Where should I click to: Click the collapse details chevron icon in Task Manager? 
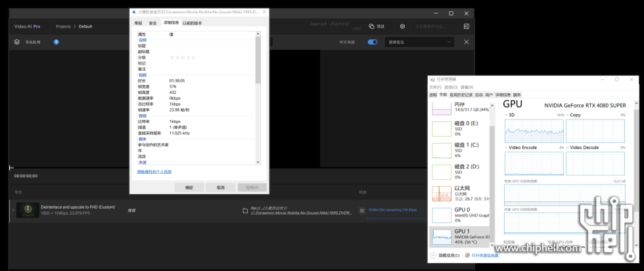[x=432, y=255]
